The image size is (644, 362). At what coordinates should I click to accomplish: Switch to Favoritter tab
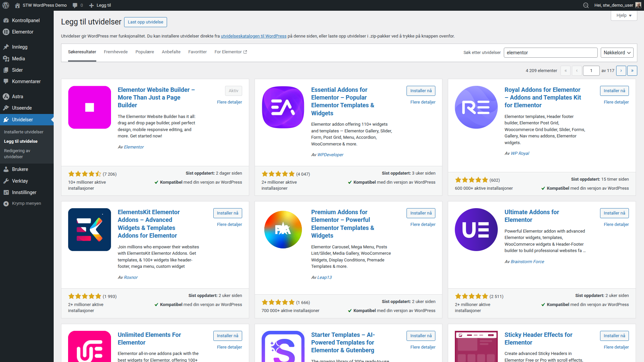tap(198, 52)
